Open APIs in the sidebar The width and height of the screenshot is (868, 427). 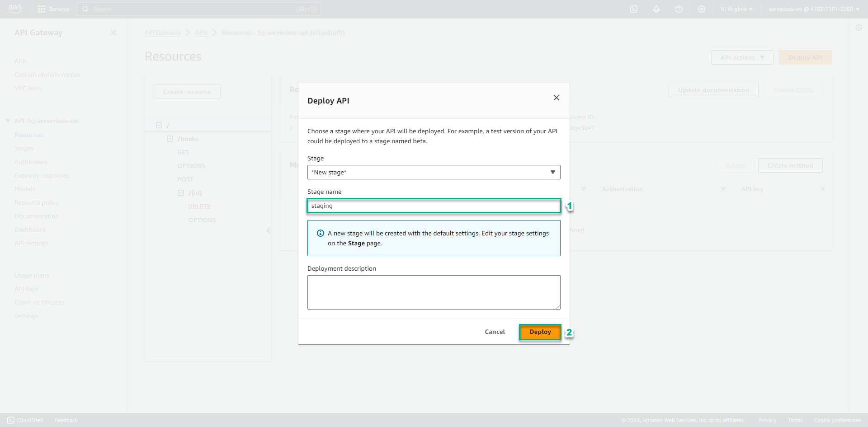tap(21, 61)
